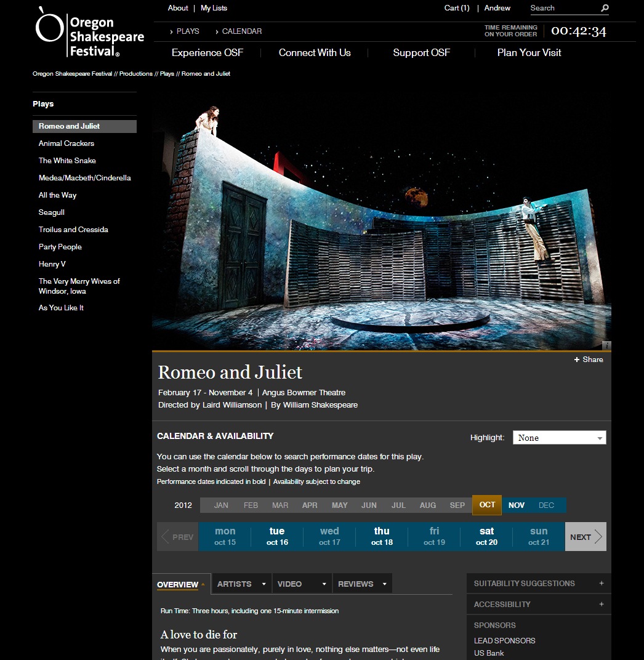
Task: Click Plays breadcrumb link
Action: tap(167, 74)
